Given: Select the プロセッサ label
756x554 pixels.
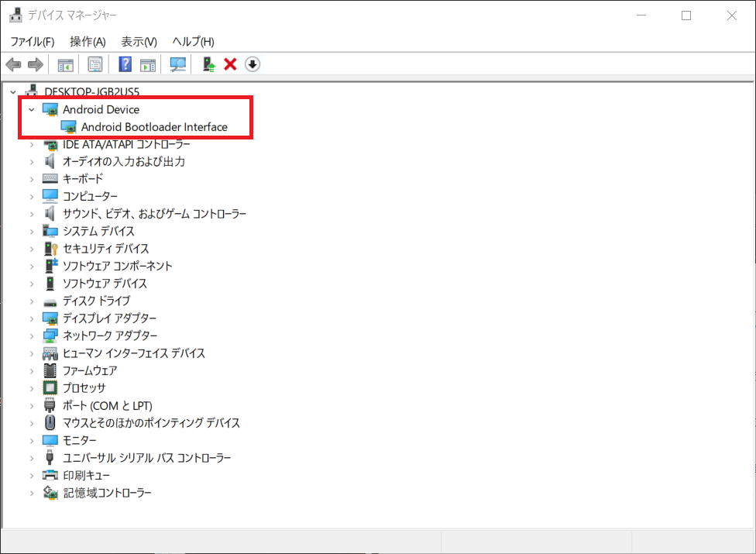Looking at the screenshot, I should (x=84, y=387).
